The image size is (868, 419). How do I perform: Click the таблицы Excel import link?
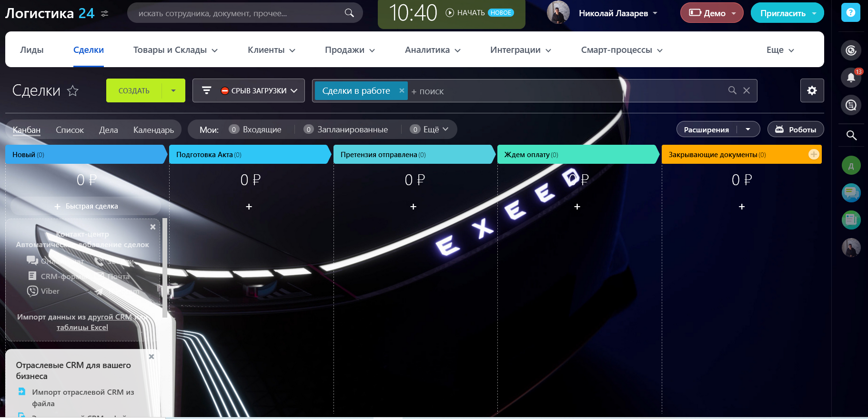point(82,328)
